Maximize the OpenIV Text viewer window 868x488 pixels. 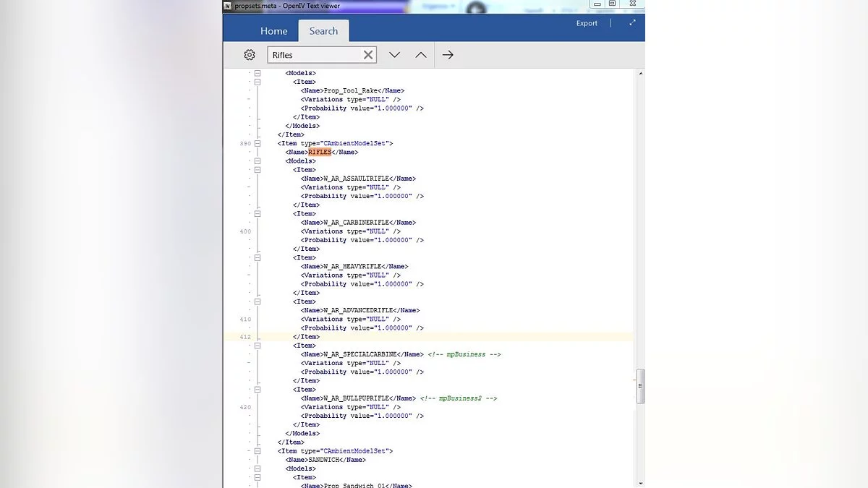[x=613, y=4]
